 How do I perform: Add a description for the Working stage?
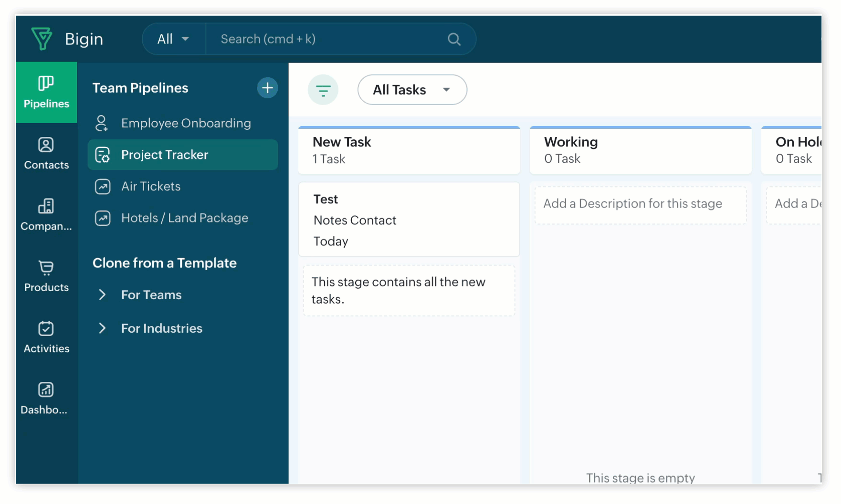coord(641,205)
